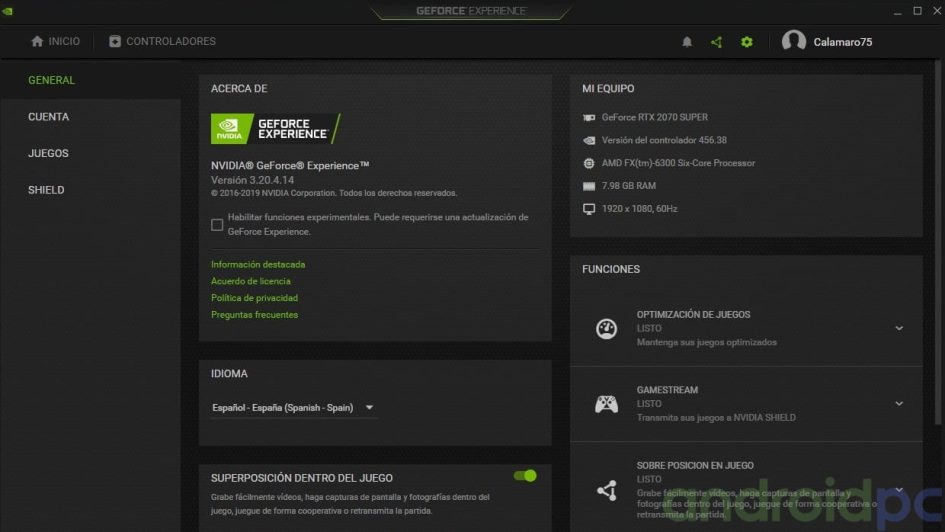Click the vertical scrollbar on the right
This screenshot has height=532, width=945.
pos(938,241)
